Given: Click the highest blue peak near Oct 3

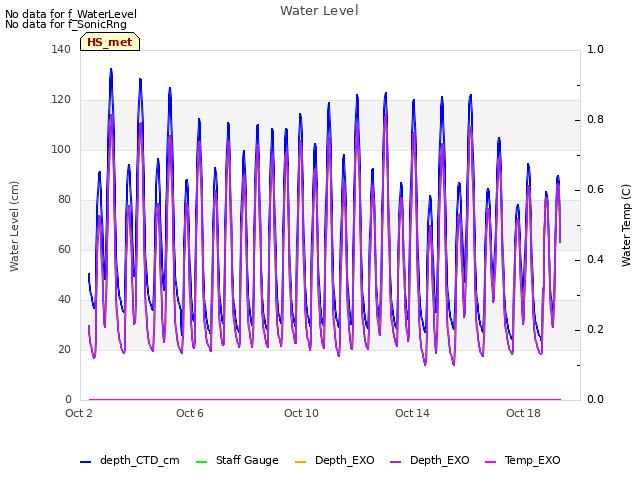Looking at the screenshot, I should pos(111,70).
